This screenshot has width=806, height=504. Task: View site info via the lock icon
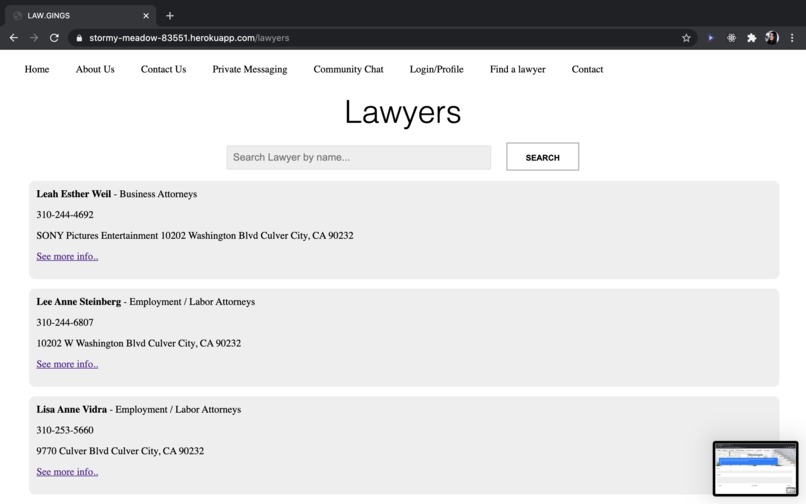pos(79,38)
